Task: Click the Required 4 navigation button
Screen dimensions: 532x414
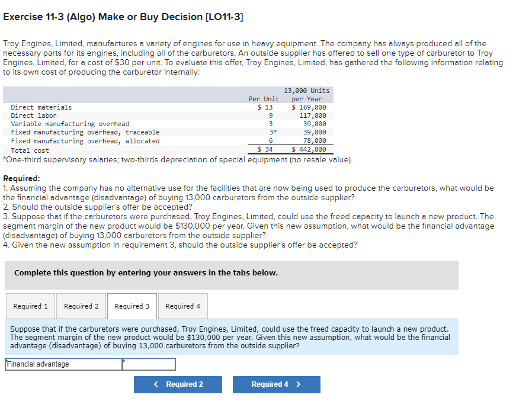Action: (276, 384)
